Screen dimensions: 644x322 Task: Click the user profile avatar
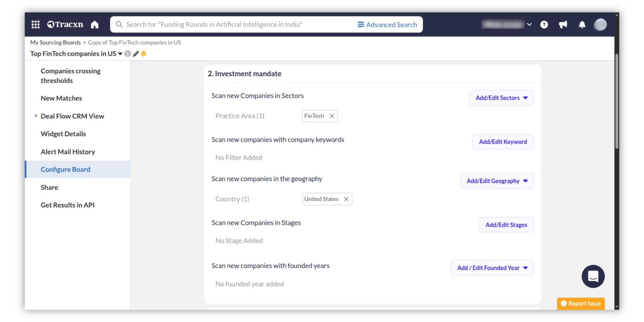(x=600, y=24)
